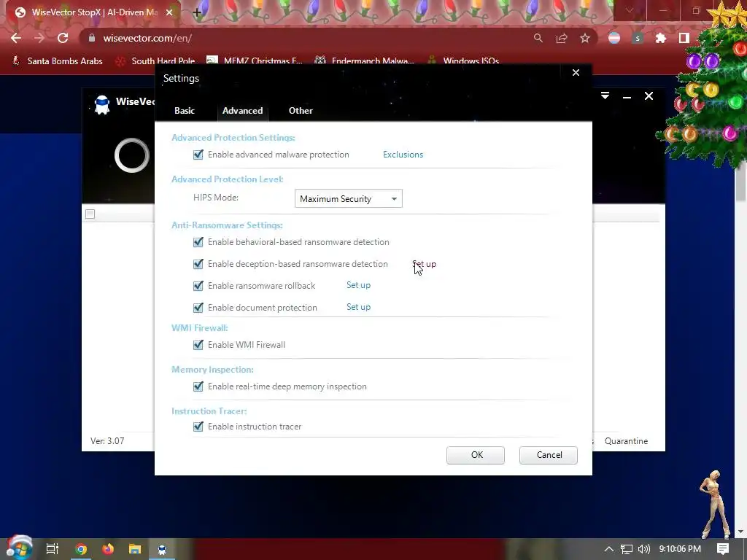Viewport: 747px width, 560px height.
Task: Toggle Enable WMI Firewall checkbox
Action: tap(198, 345)
